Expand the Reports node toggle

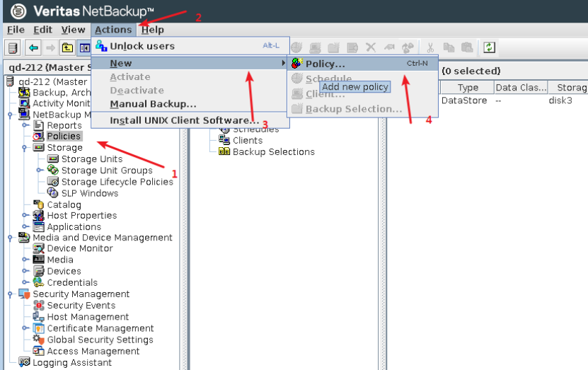tap(25, 125)
